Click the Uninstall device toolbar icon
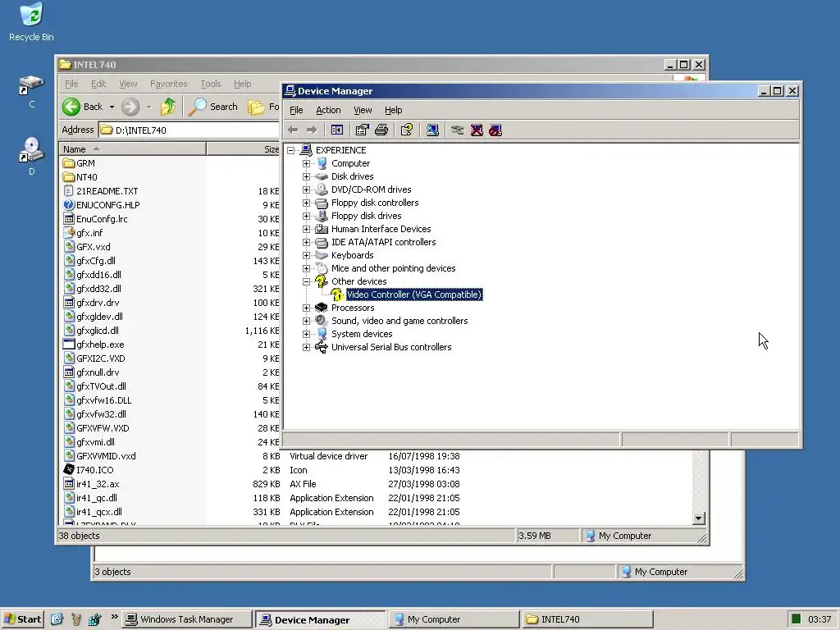The height and width of the screenshot is (630, 840). tap(477, 130)
